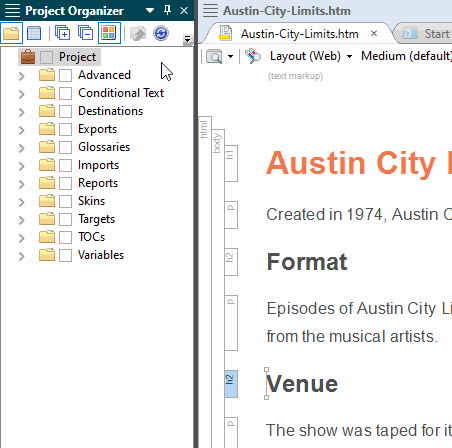The image size is (452, 448).
Task: Switch to the Start tab
Action: (x=426, y=34)
